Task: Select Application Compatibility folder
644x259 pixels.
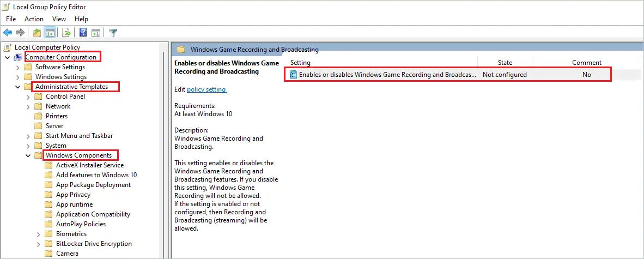Action: [x=93, y=214]
